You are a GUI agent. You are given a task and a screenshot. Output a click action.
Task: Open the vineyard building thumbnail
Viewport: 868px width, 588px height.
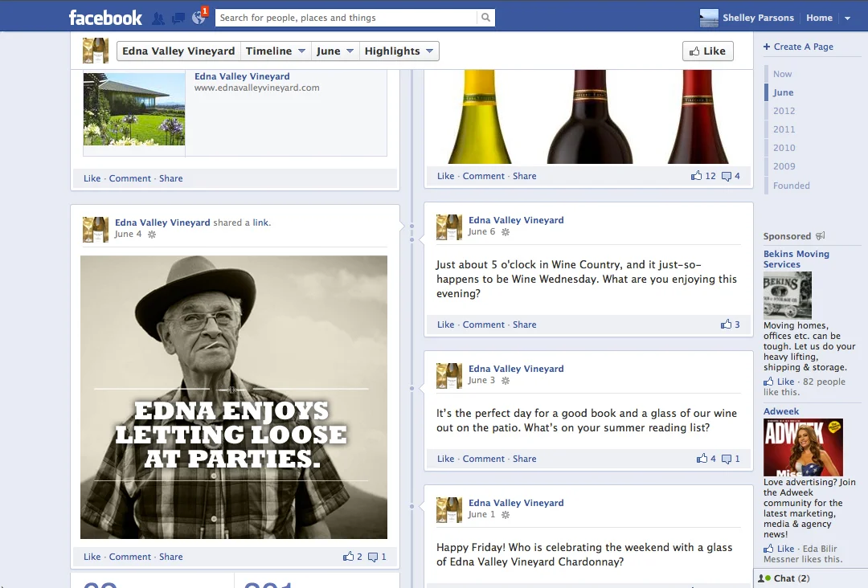(134, 109)
